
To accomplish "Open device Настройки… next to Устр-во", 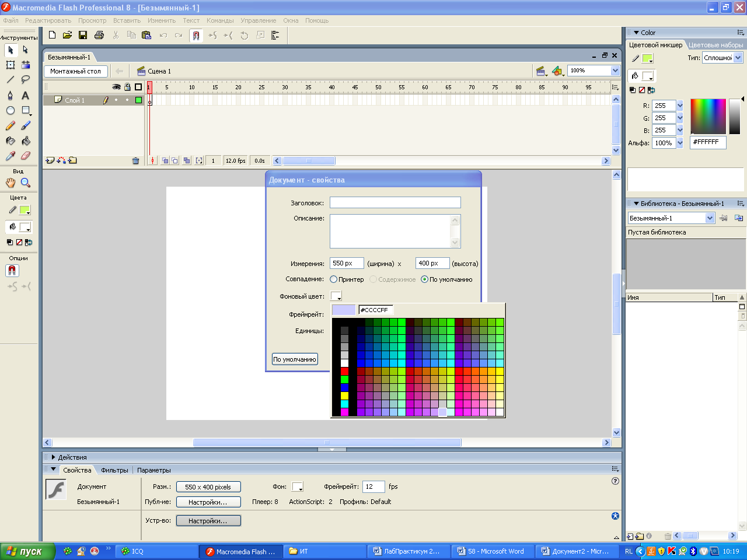I will 208,521.
